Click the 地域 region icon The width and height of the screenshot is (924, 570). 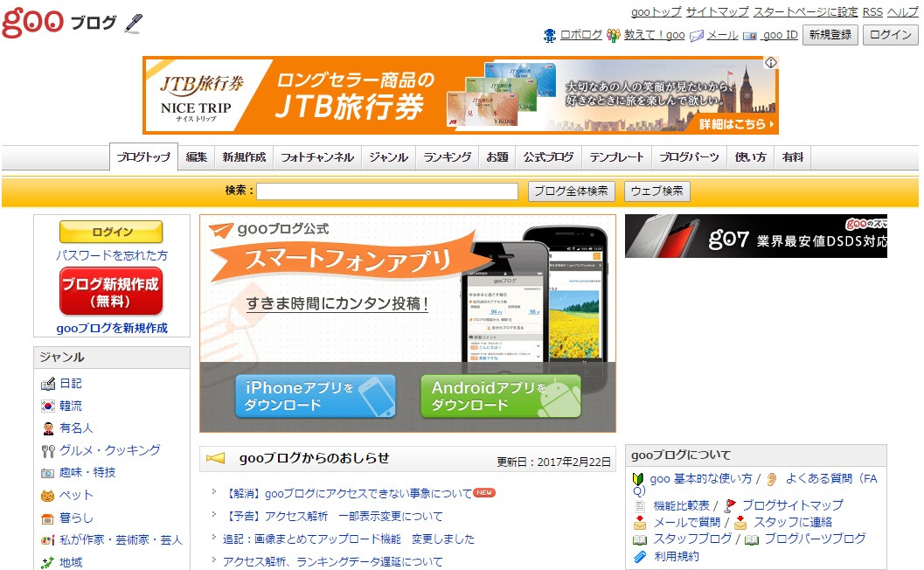48,562
